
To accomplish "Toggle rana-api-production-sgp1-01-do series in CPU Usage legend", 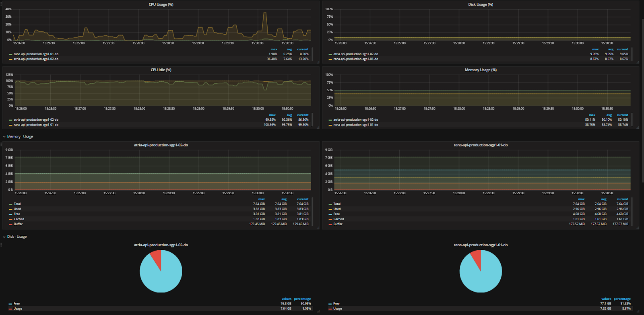I will click(36, 54).
